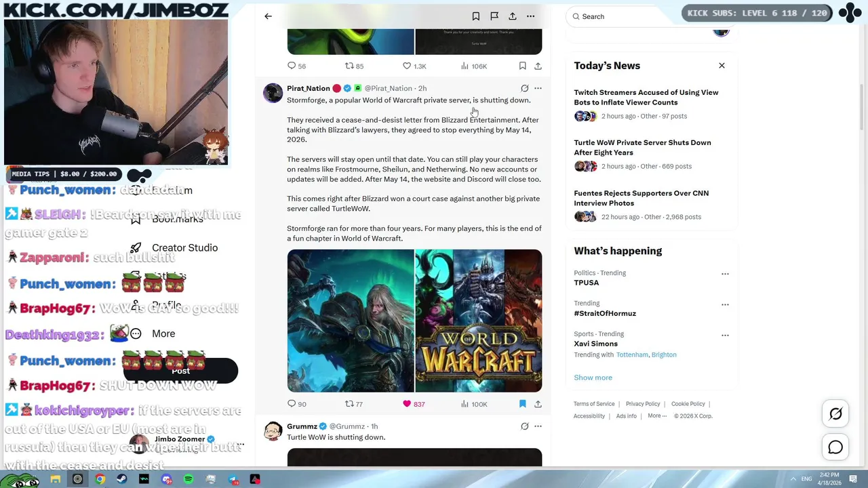View analytics showing 100K views
The width and height of the screenshot is (868, 488).
(x=473, y=404)
